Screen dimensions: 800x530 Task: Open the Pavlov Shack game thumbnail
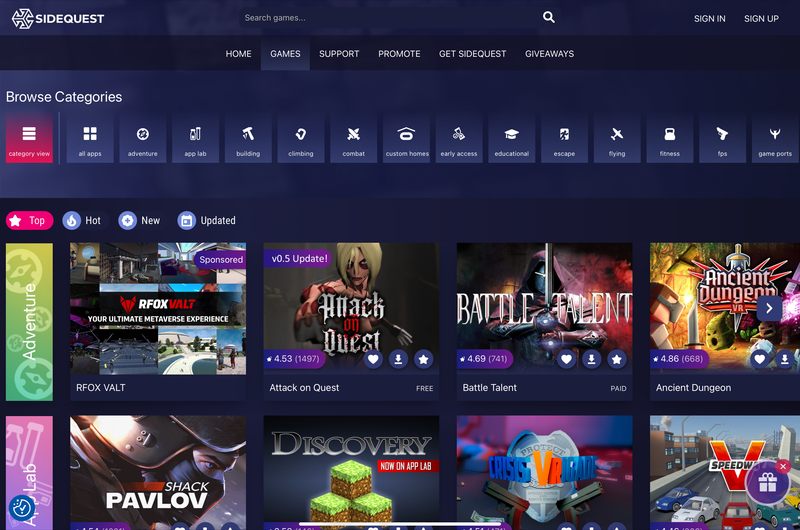[x=158, y=472]
